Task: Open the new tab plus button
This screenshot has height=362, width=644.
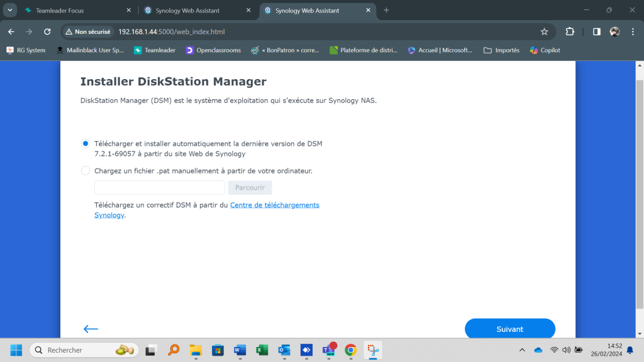Action: click(386, 10)
